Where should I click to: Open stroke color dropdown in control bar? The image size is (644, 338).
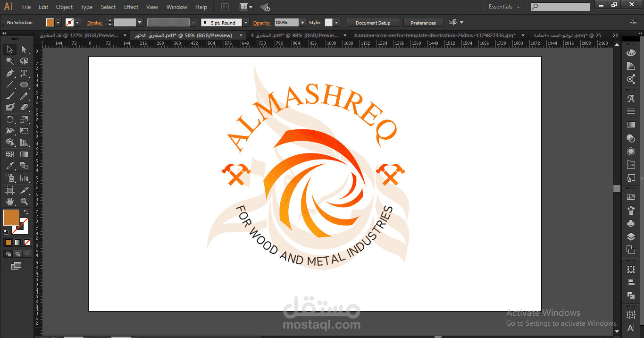78,23
